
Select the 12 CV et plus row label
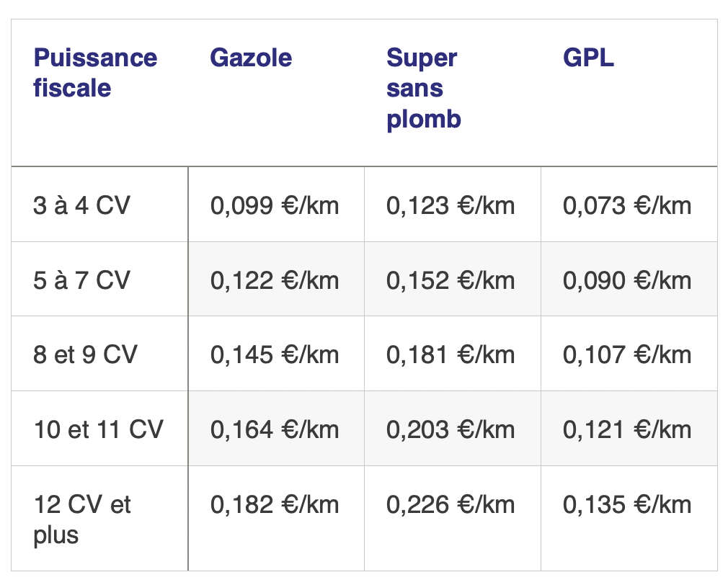82,519
